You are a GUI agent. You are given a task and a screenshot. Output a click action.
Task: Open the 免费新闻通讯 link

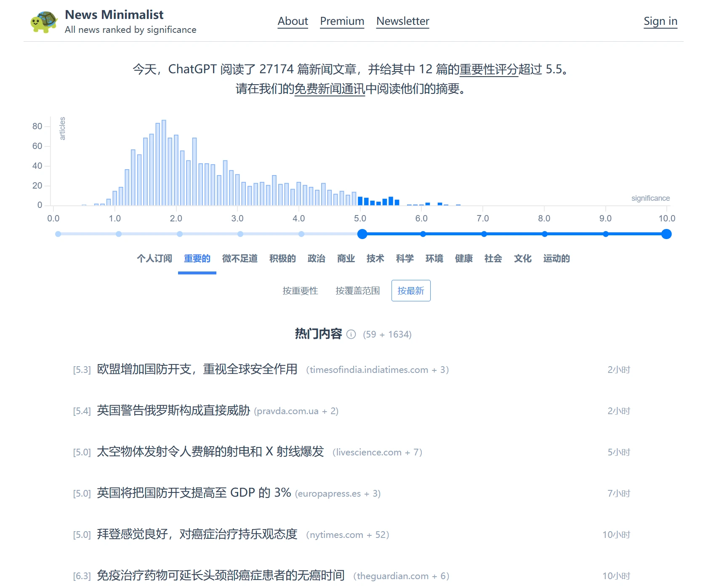tap(330, 89)
